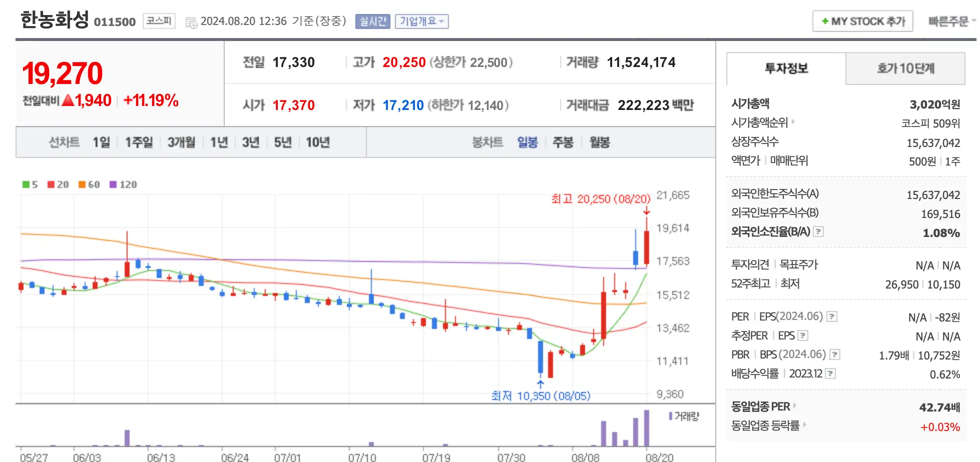This screenshot has width=980, height=462.
Task: Click the 동일업종 등락률 link
Action: pyautogui.click(x=765, y=425)
